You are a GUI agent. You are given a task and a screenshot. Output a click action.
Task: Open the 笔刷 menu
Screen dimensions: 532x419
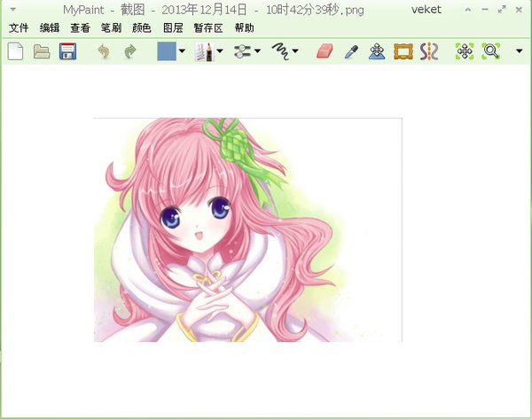(x=111, y=27)
